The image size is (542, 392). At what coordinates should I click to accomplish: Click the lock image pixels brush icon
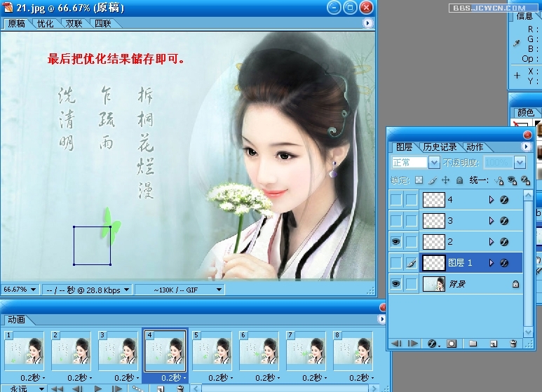click(433, 180)
